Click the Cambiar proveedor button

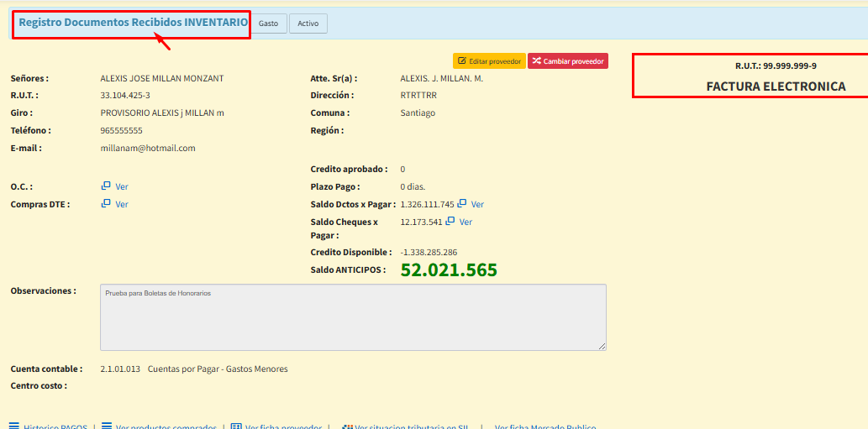pos(568,60)
